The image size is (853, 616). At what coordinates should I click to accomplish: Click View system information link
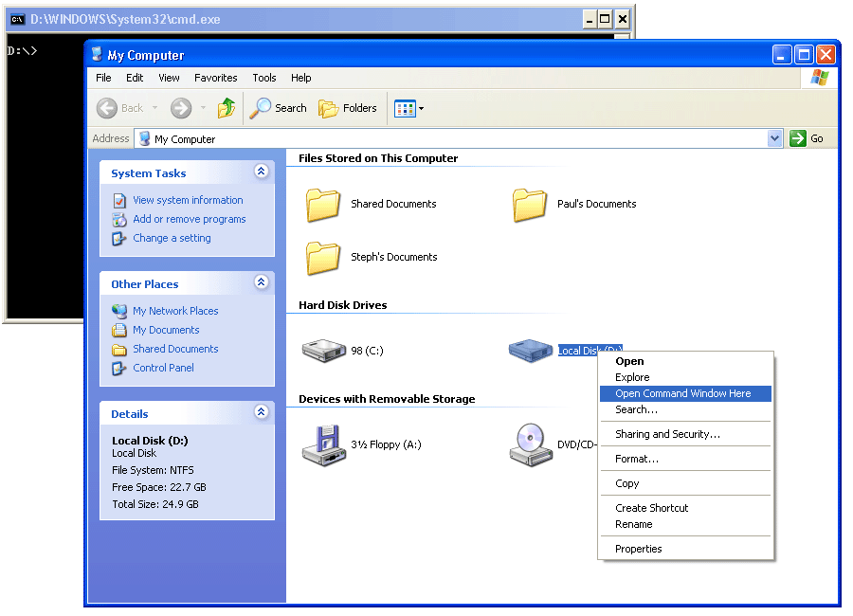pyautogui.click(x=188, y=200)
